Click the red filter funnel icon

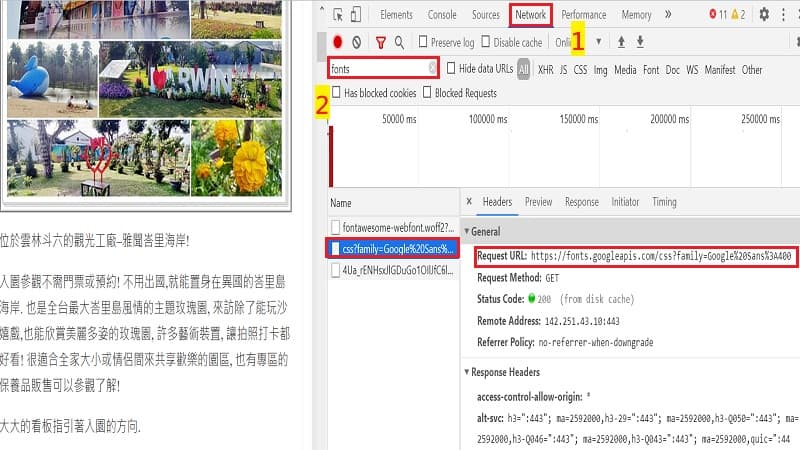(x=381, y=42)
